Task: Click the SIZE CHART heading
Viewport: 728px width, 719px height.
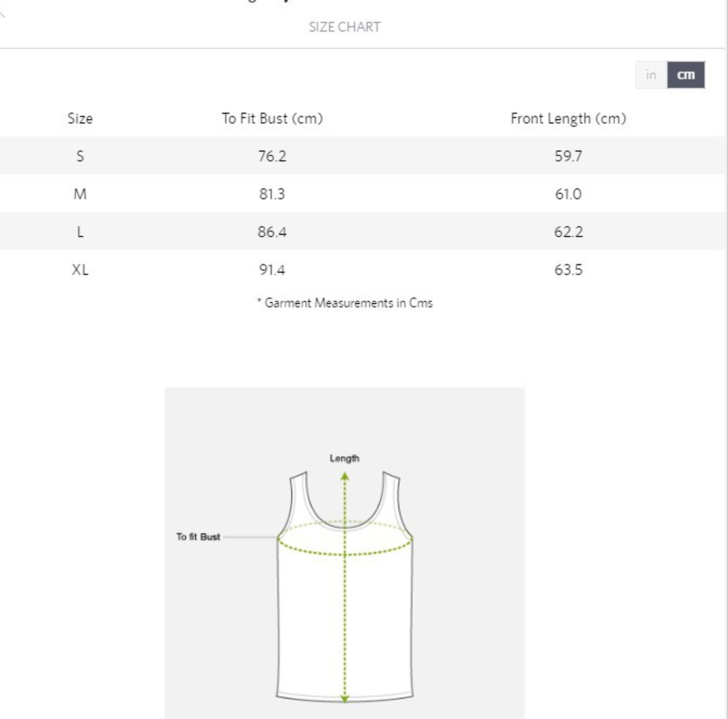Action: point(345,27)
